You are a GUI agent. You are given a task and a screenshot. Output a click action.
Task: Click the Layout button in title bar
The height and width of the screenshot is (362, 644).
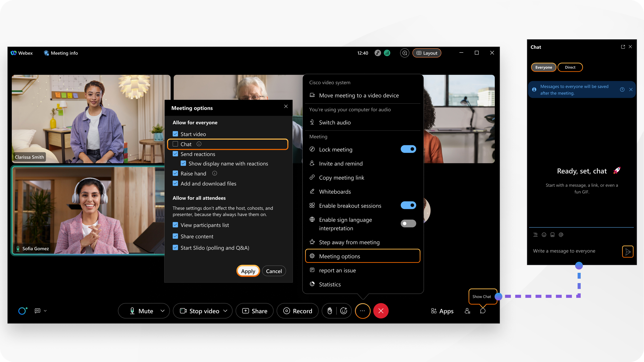[x=427, y=53]
